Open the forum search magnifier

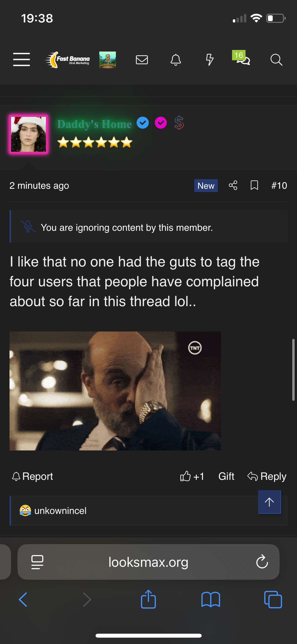point(276,60)
